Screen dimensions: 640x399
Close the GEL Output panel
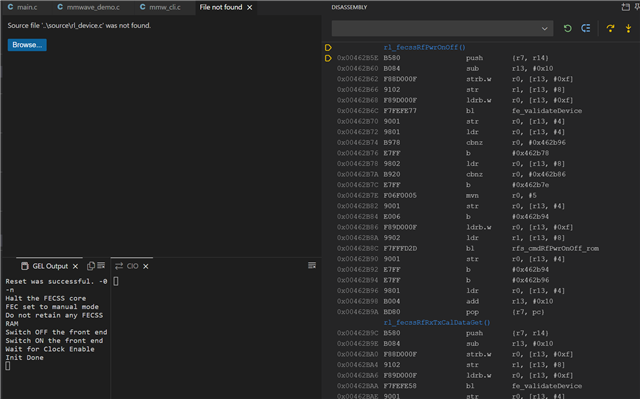[x=76, y=266]
